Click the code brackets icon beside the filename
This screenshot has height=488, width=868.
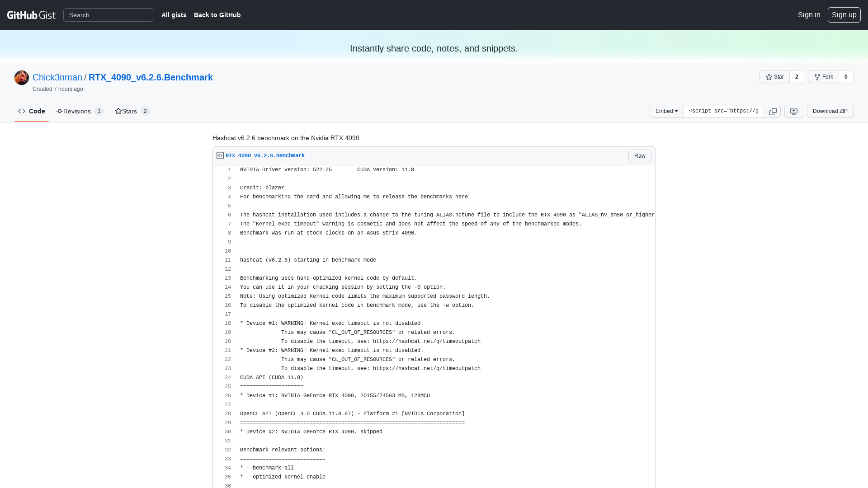coord(220,155)
